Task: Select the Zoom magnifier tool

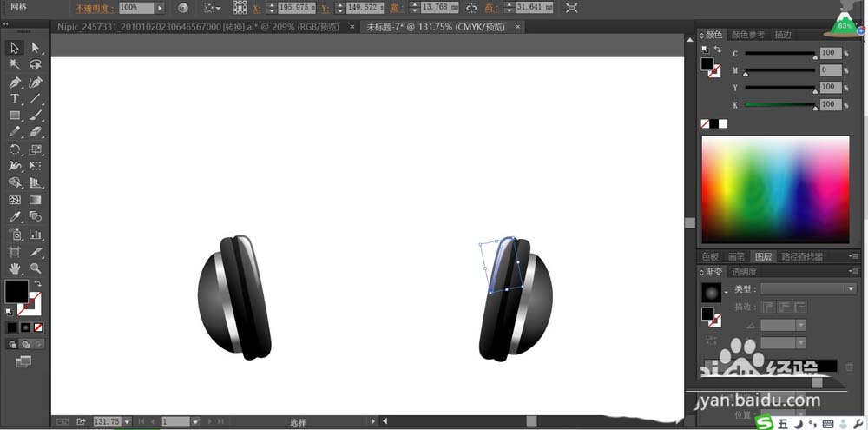Action: pos(36,268)
